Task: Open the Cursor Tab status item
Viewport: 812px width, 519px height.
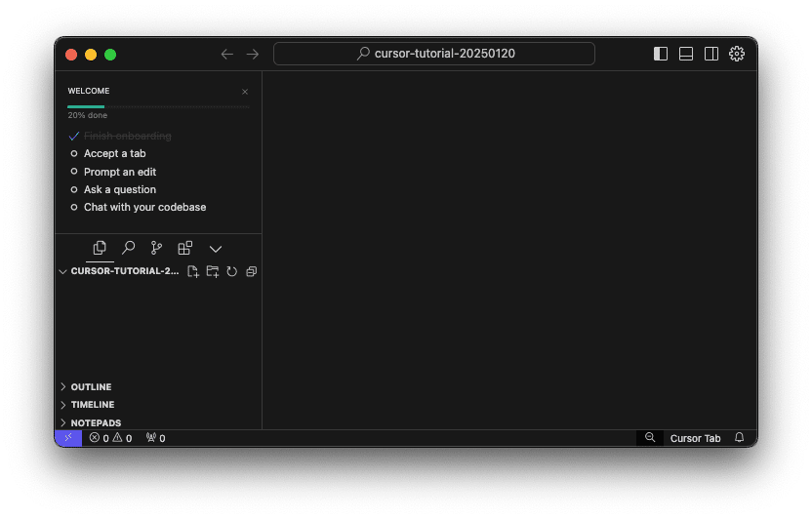Action: tap(695, 438)
